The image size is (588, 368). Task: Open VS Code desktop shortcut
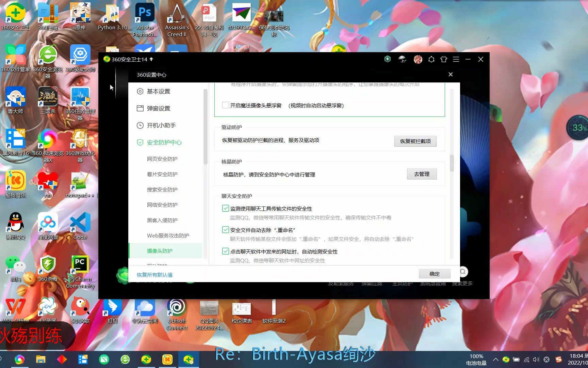[x=80, y=226]
